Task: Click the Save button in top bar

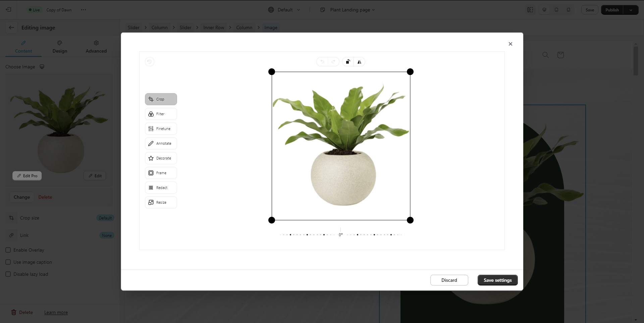Action: (x=590, y=10)
